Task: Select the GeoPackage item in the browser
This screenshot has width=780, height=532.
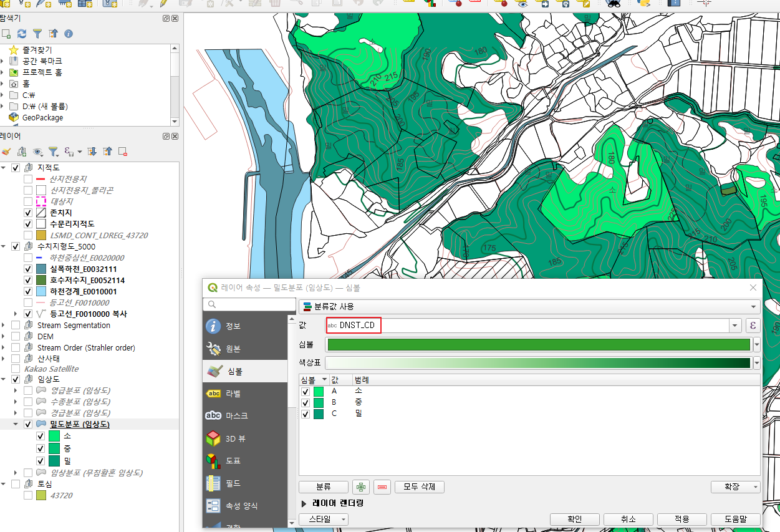Action: tap(42, 117)
